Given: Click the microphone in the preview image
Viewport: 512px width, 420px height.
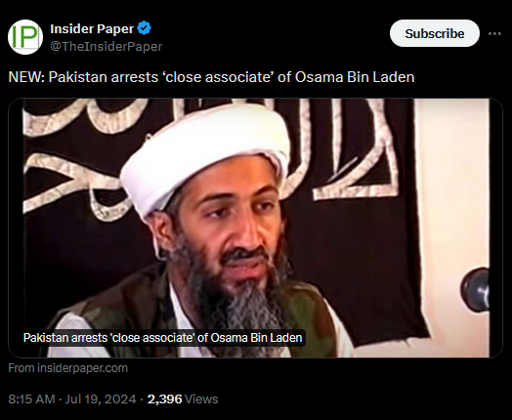Looking at the screenshot, I should (x=476, y=289).
